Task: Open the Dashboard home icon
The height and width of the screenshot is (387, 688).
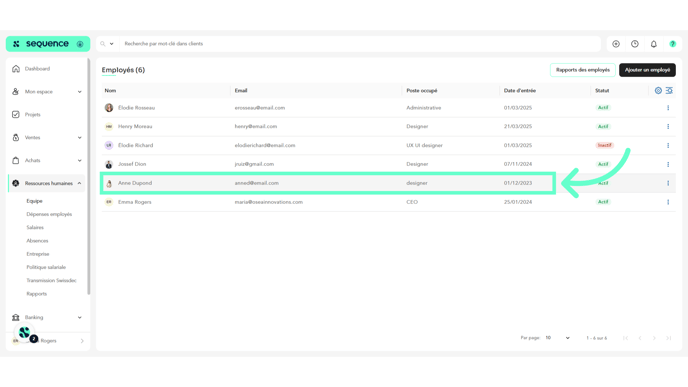Action: tap(16, 68)
